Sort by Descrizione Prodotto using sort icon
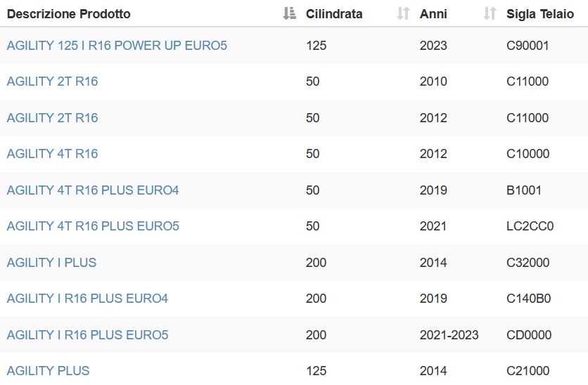This screenshot has height=385, width=588. pyautogui.click(x=289, y=13)
